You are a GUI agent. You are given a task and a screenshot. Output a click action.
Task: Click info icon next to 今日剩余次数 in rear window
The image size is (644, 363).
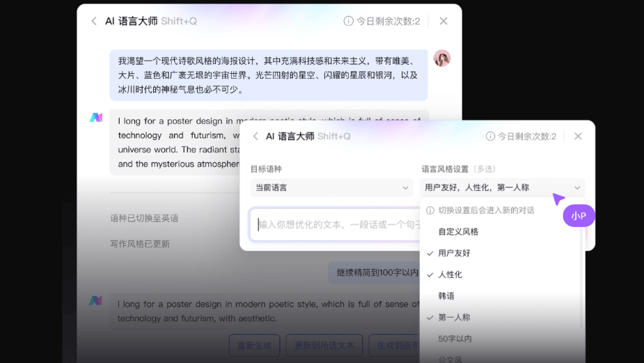[x=348, y=21]
